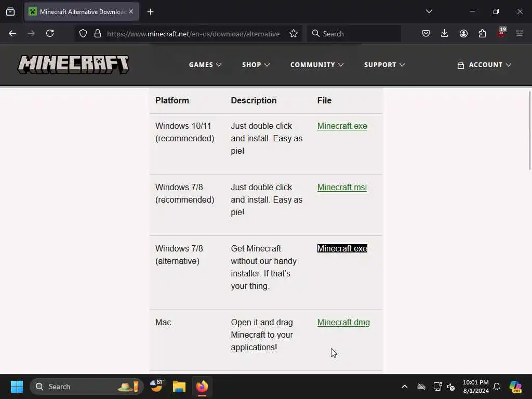Click the page vertical scrollbar

(529, 130)
